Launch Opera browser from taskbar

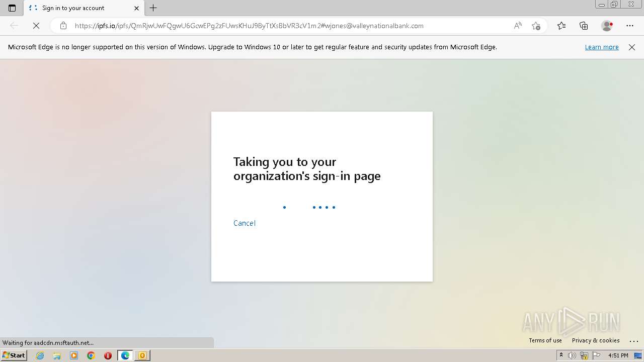[x=108, y=355]
